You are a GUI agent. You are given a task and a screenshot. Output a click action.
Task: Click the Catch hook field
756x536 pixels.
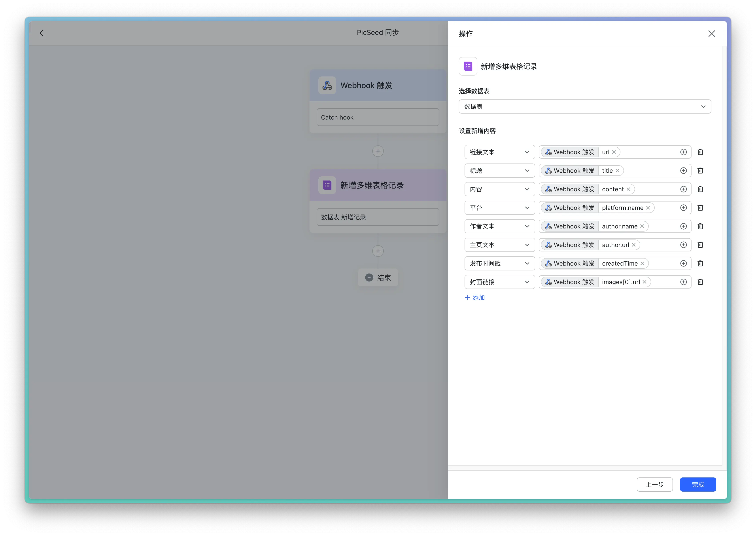[378, 117]
